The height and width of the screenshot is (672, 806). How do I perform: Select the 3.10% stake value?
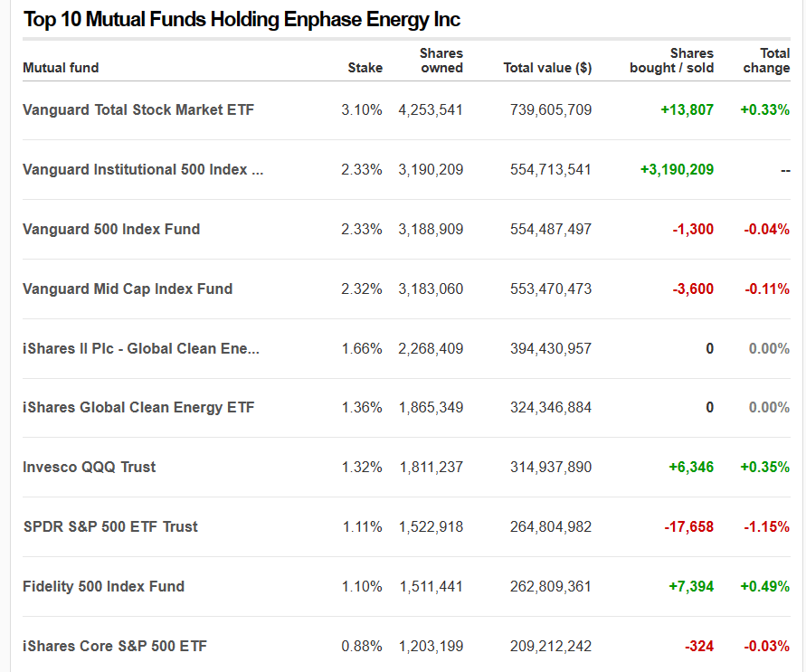pyautogui.click(x=361, y=110)
